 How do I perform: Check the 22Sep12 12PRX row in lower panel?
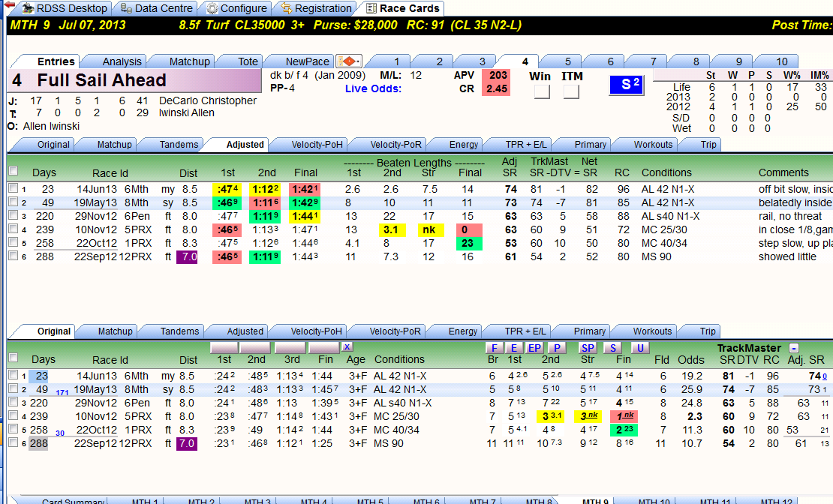coord(14,442)
